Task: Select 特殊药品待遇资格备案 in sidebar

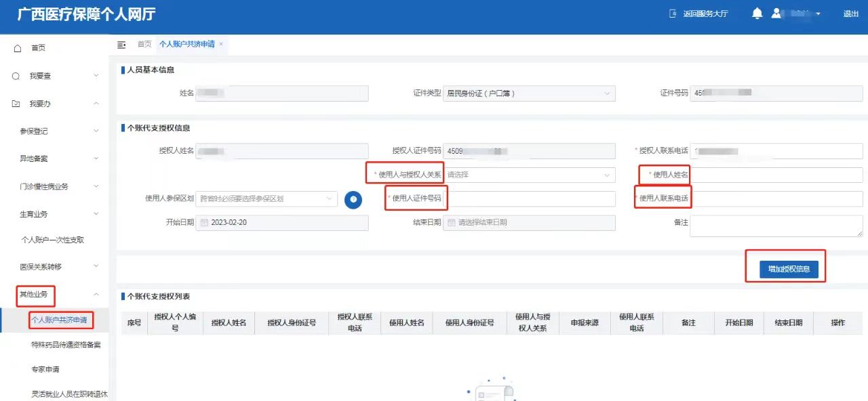Action: click(x=66, y=345)
